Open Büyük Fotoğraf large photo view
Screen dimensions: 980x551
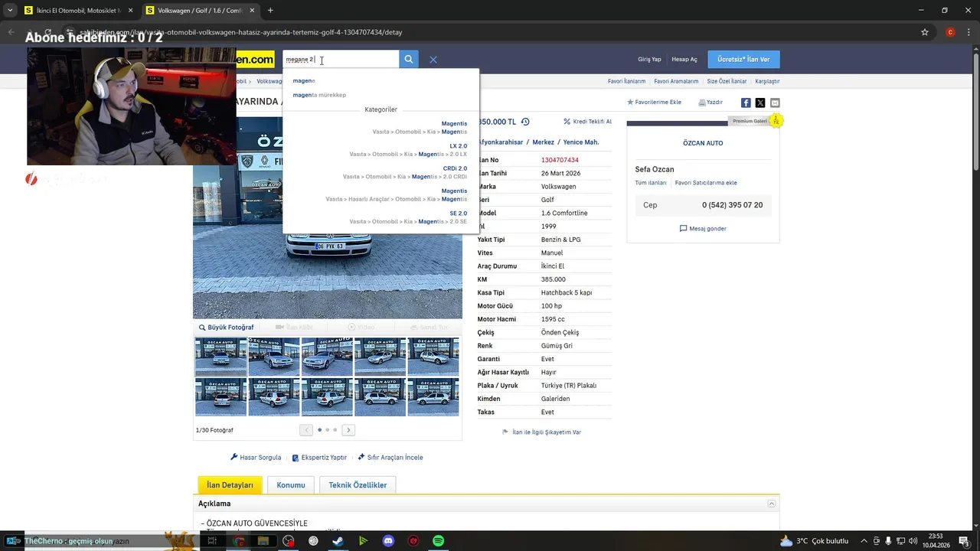click(227, 328)
